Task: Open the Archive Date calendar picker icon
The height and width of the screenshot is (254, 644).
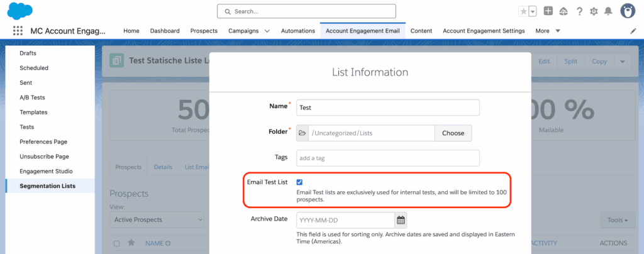Action: 401,220
